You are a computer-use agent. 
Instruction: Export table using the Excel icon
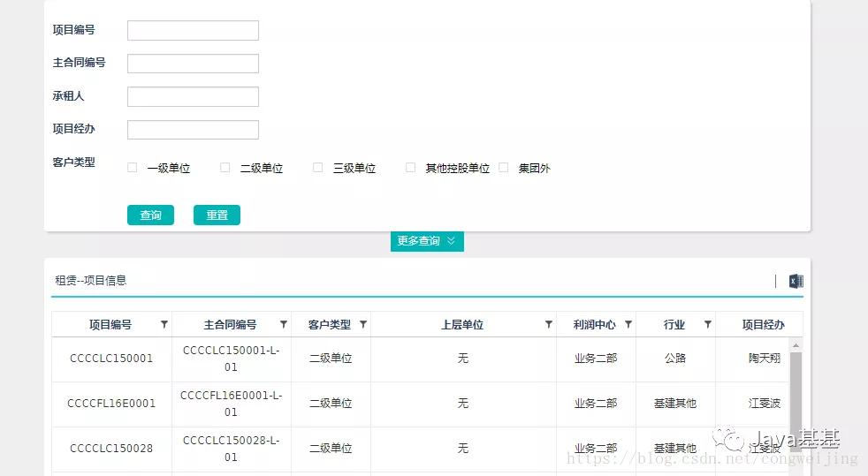coord(796,281)
